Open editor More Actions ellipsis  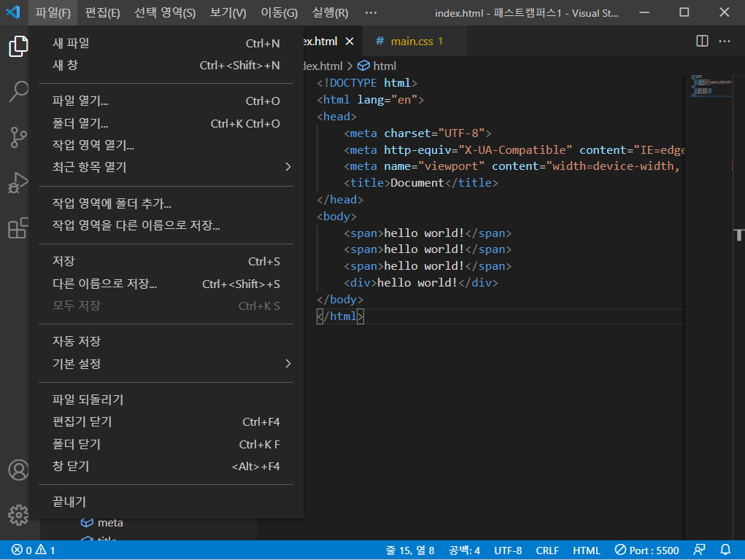pyautogui.click(x=725, y=42)
